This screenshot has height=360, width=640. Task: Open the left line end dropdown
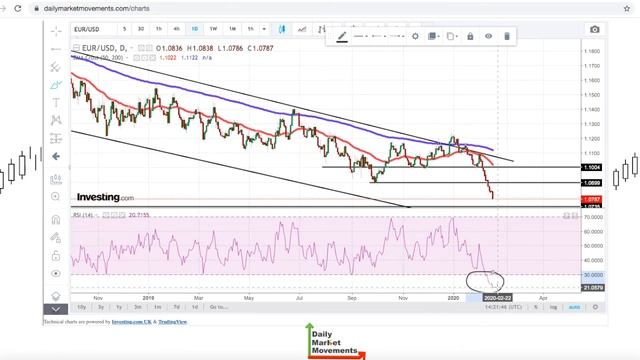(x=379, y=36)
